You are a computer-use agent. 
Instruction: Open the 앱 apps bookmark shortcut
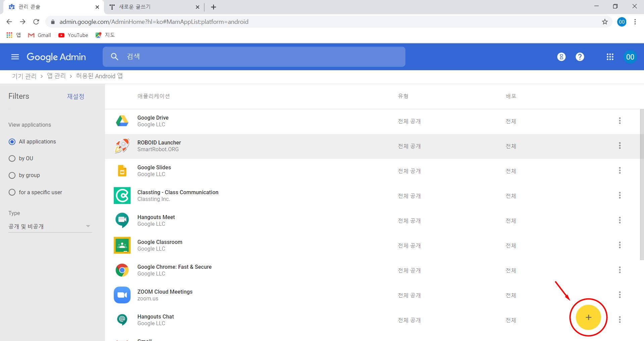tap(13, 35)
